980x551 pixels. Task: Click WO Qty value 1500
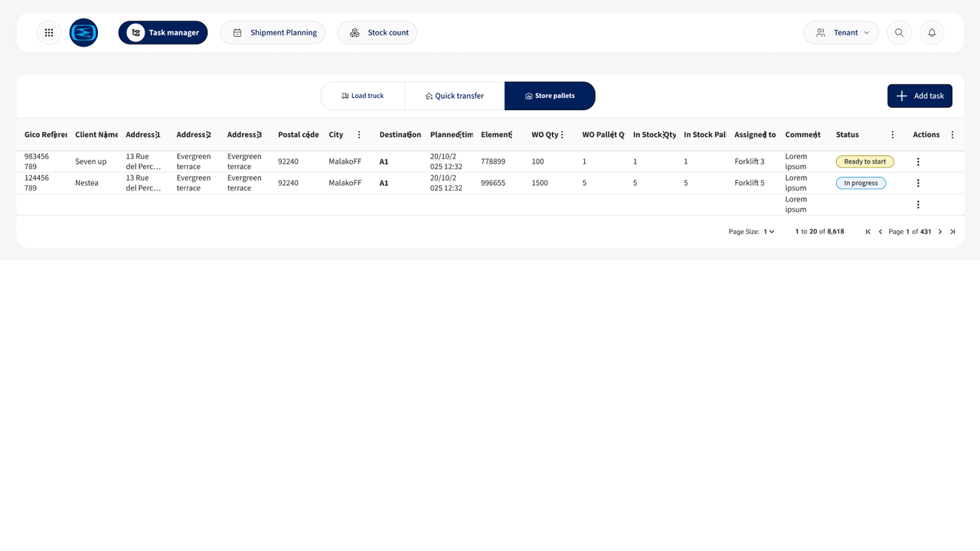click(x=540, y=183)
